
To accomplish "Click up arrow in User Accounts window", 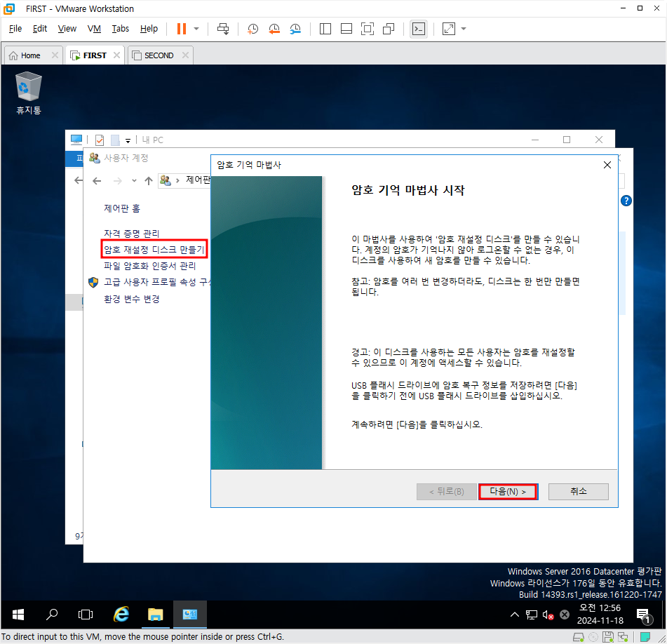I will point(149,181).
